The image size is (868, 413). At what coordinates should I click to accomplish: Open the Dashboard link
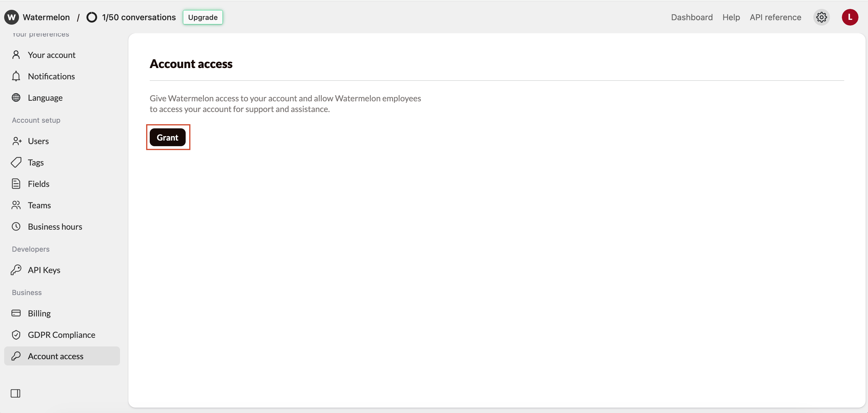click(x=692, y=17)
